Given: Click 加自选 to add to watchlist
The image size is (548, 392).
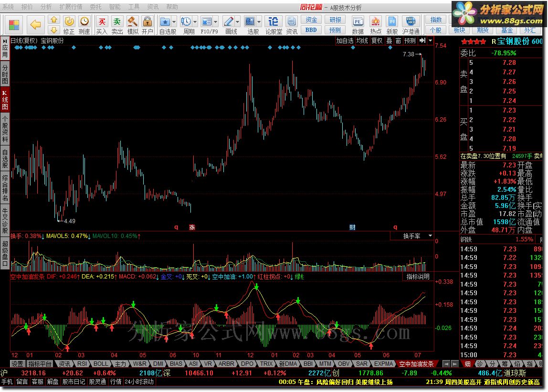Looking at the screenshot, I should (345, 41).
